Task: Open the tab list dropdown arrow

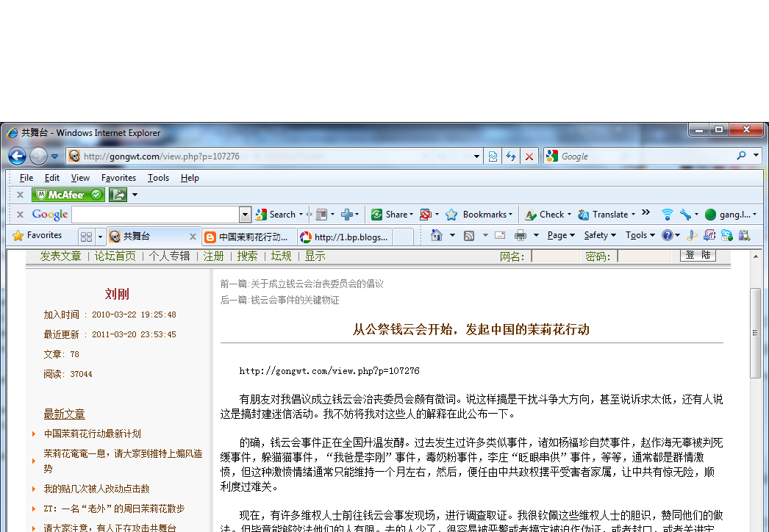Action: click(x=100, y=237)
